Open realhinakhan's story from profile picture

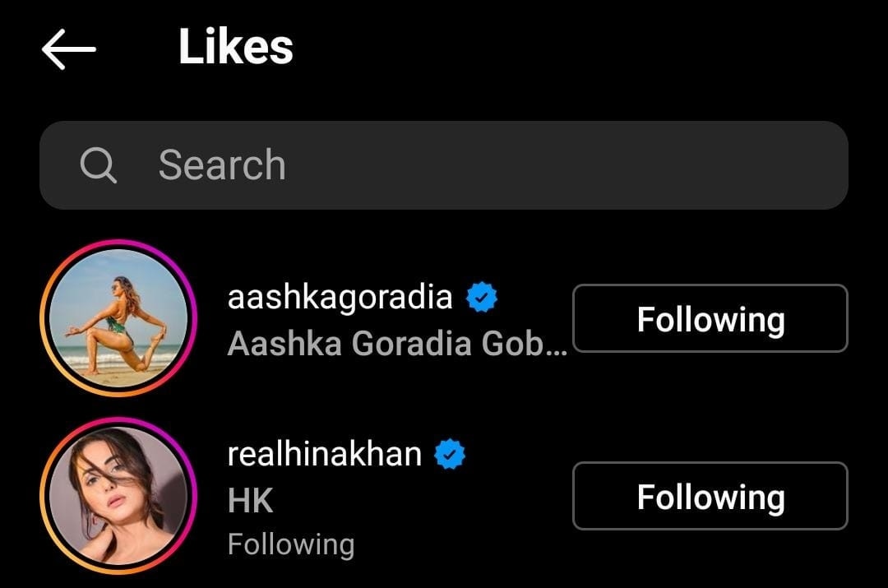(118, 496)
